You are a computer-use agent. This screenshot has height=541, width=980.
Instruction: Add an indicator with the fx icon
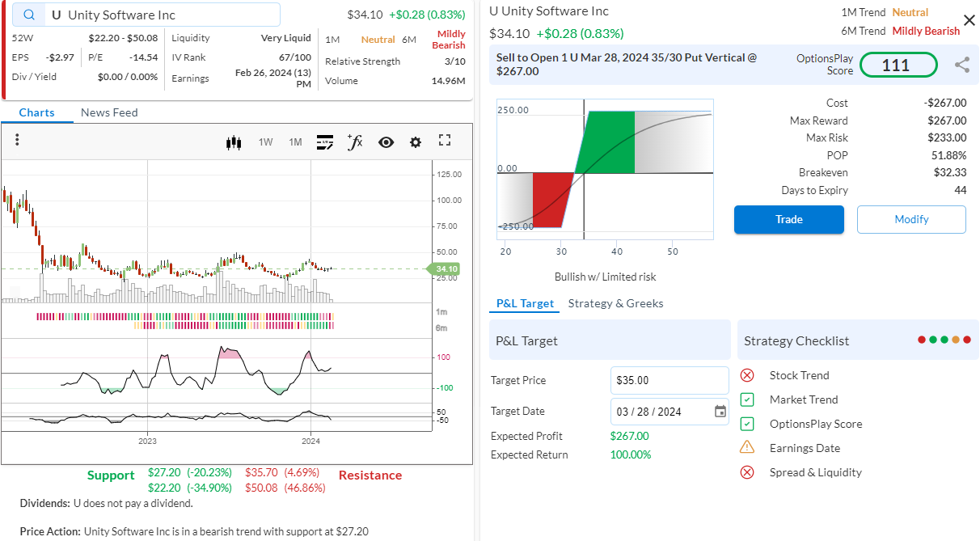coord(354,142)
